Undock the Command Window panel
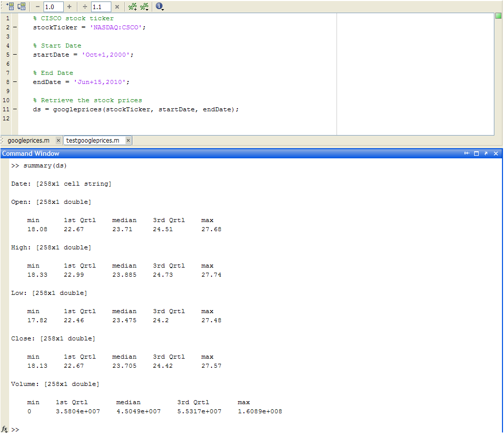This screenshot has width=504, height=434. point(486,154)
